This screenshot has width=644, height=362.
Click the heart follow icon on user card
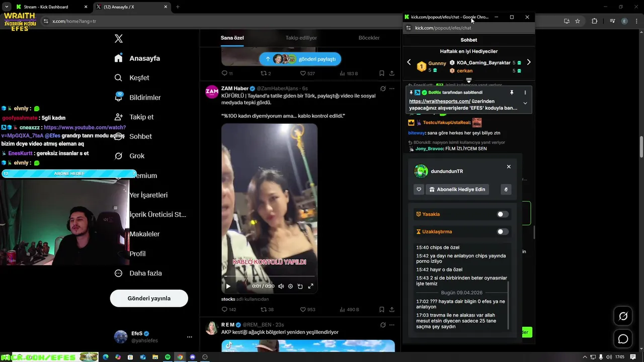click(x=419, y=190)
